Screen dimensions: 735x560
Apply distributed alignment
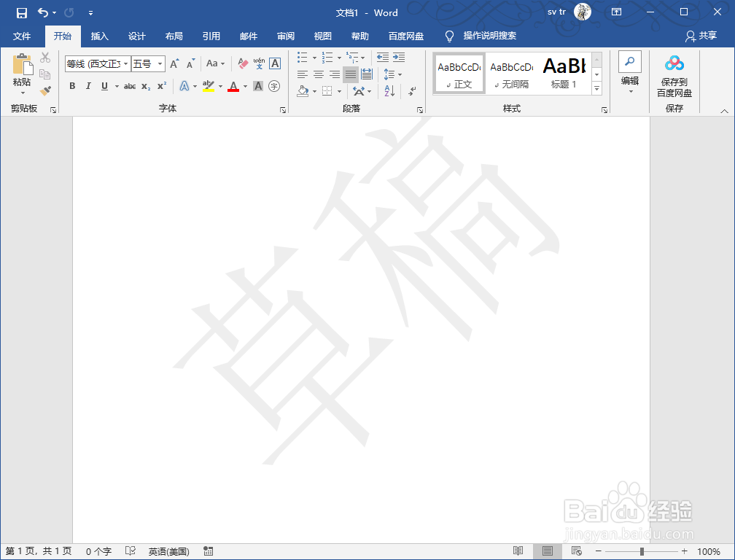point(367,74)
